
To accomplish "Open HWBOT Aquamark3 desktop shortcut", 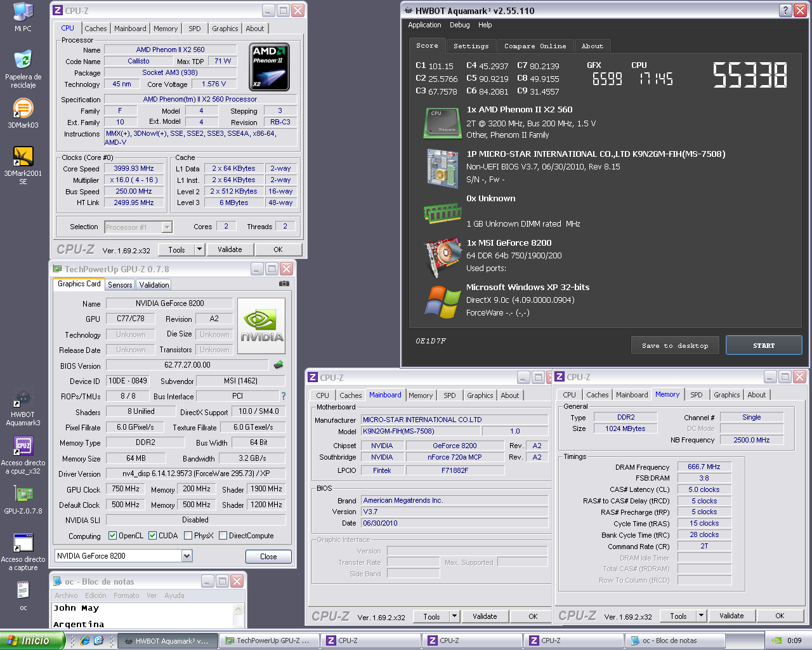I will click(x=23, y=408).
